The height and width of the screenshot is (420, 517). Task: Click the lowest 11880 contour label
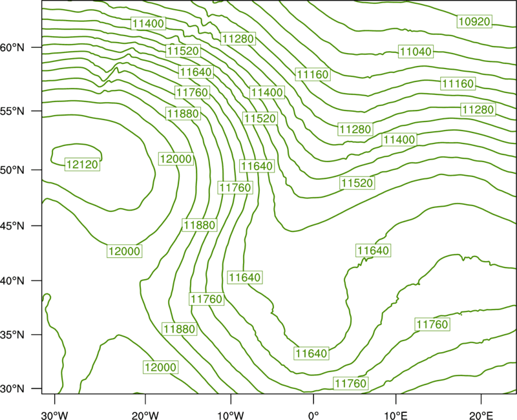(180, 329)
